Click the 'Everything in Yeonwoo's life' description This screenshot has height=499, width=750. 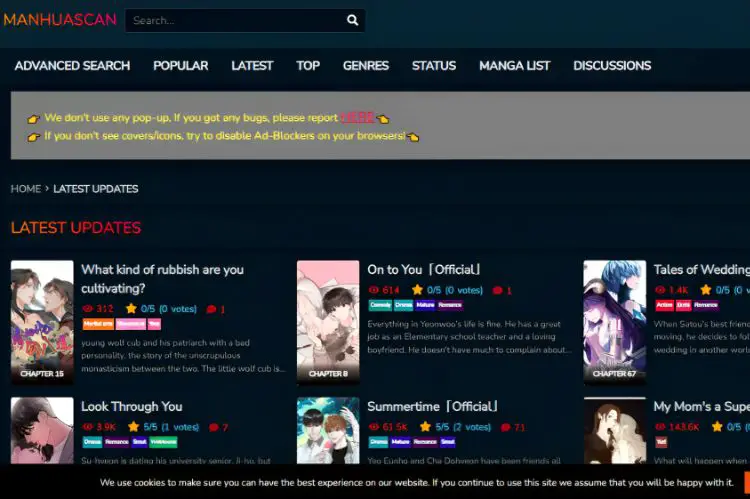pos(470,337)
